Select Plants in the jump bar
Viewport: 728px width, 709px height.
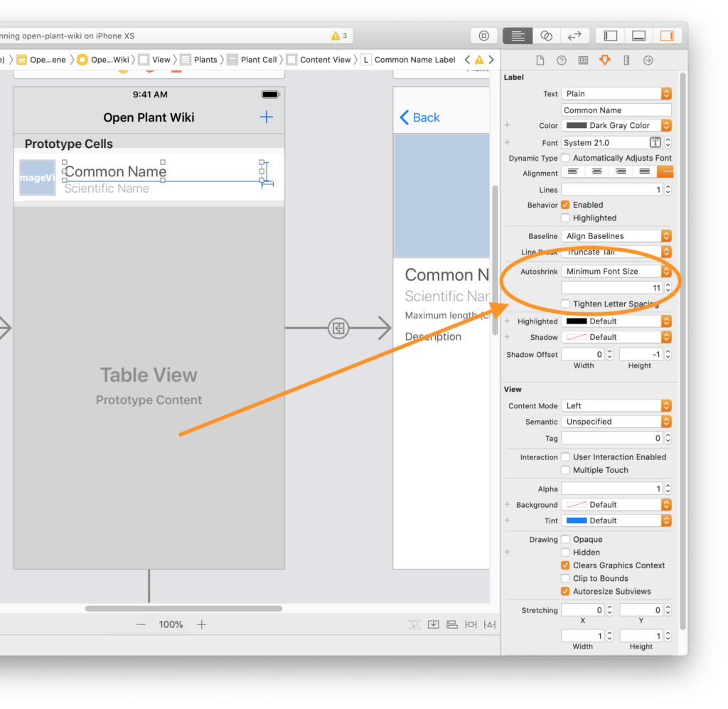click(199, 60)
